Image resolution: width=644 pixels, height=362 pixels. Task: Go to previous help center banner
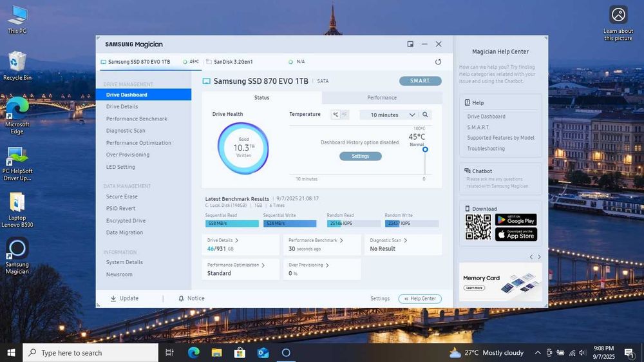click(531, 257)
